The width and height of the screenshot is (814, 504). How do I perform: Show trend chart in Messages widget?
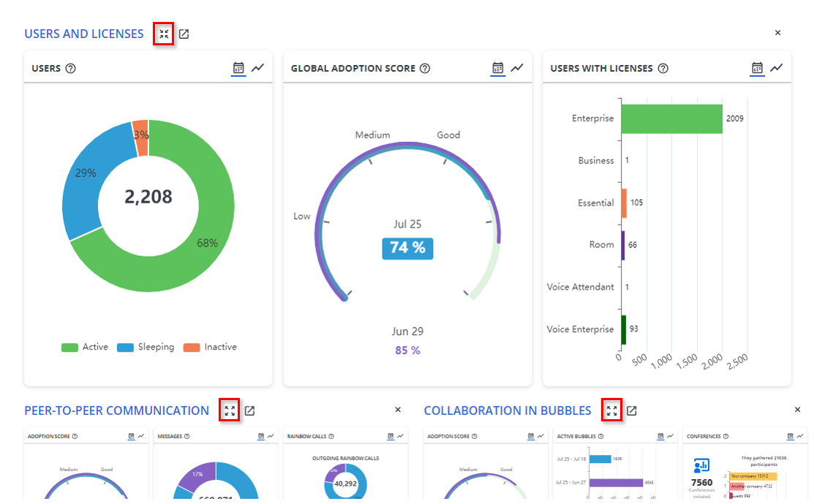pos(271,437)
